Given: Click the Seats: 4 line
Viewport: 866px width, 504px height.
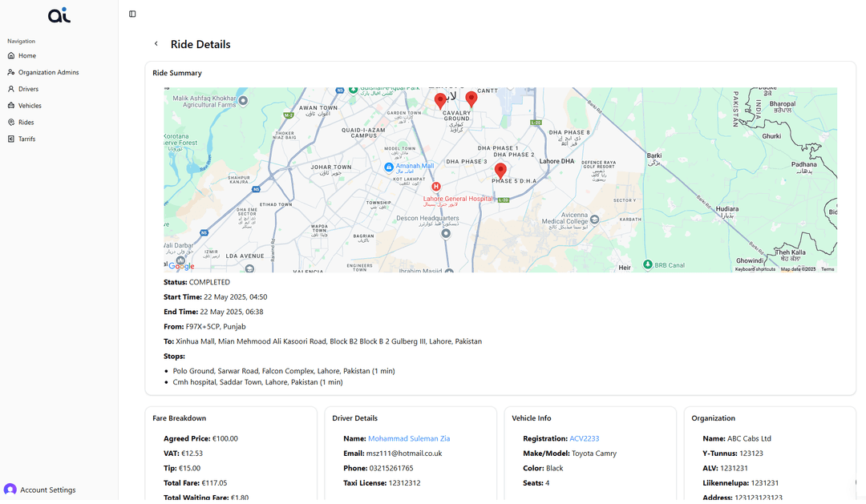Looking at the screenshot, I should pos(536,482).
